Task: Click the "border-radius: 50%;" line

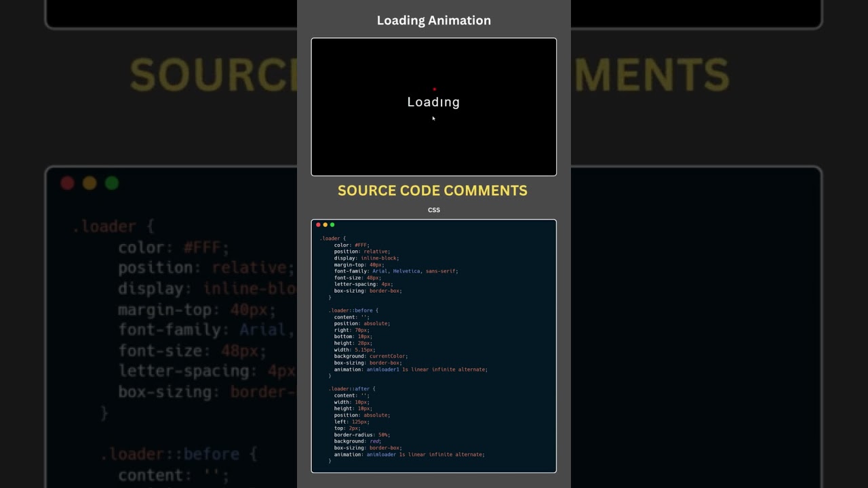Action: click(362, 434)
